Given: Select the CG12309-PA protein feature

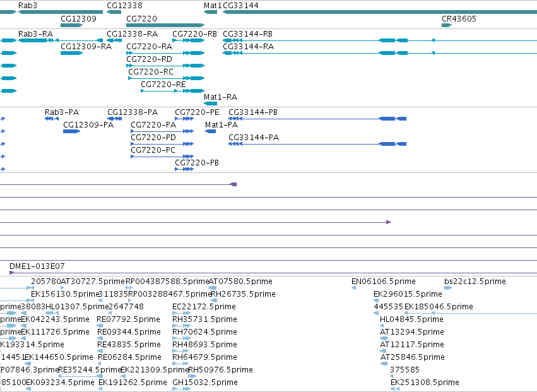Looking at the screenshot, I should (71, 131).
